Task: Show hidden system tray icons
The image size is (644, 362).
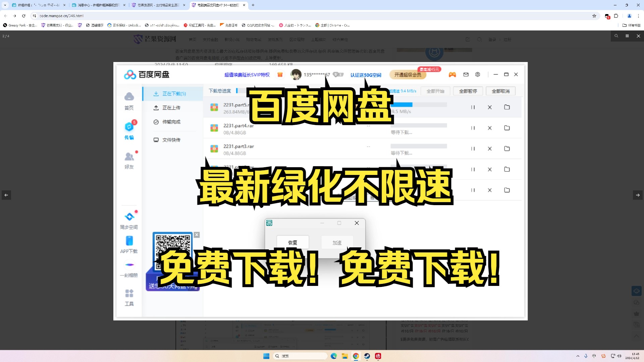Action: [578, 356]
